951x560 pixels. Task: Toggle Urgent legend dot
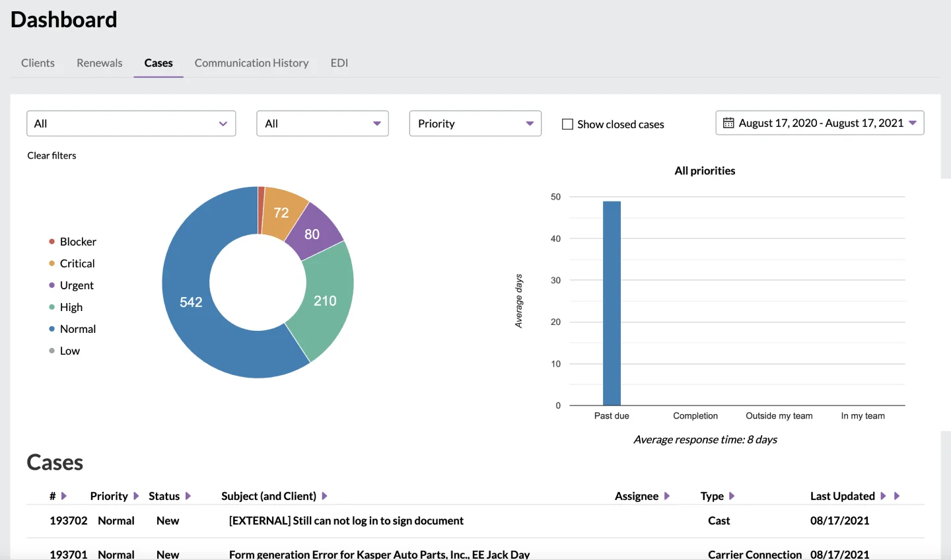click(52, 285)
